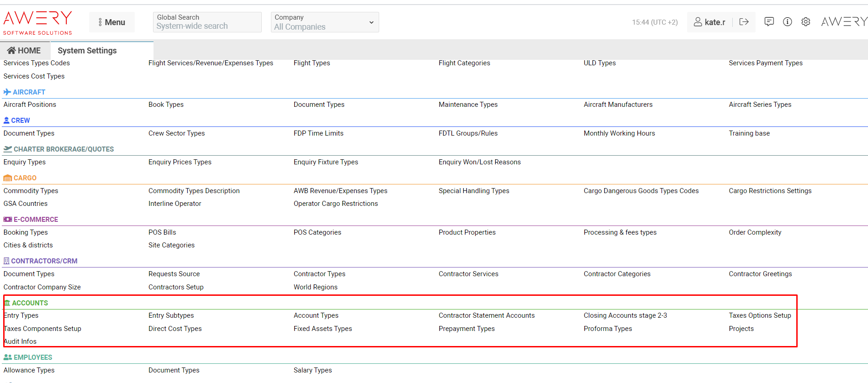Open the settings gear icon
Viewport: 868px width, 383px height.
(x=805, y=22)
